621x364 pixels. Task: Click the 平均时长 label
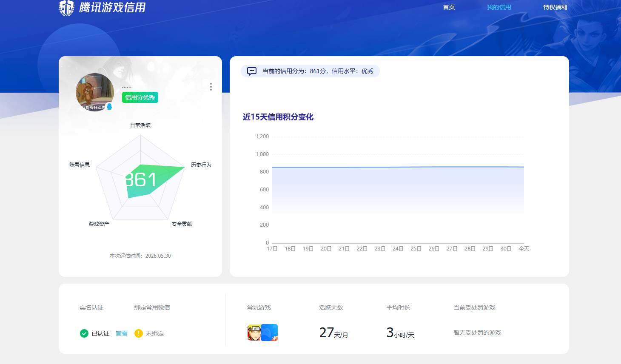click(398, 307)
